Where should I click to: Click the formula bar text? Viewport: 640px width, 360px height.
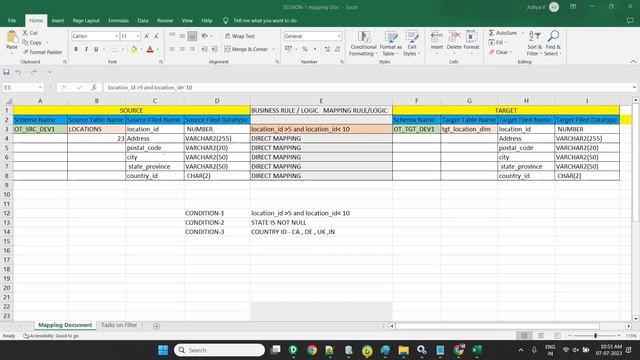click(150, 87)
